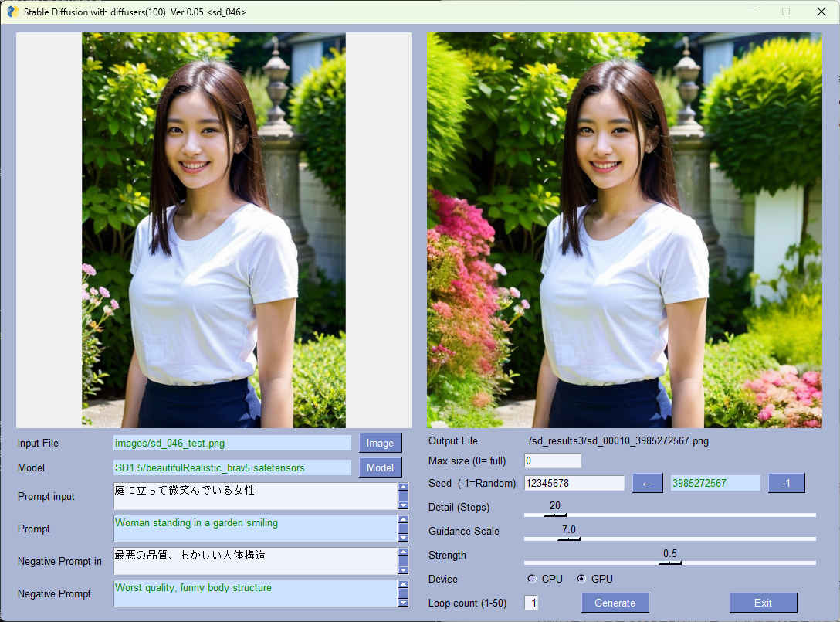This screenshot has height=622, width=840.
Task: Minimize the Stable Diffusion window
Action: 752,12
